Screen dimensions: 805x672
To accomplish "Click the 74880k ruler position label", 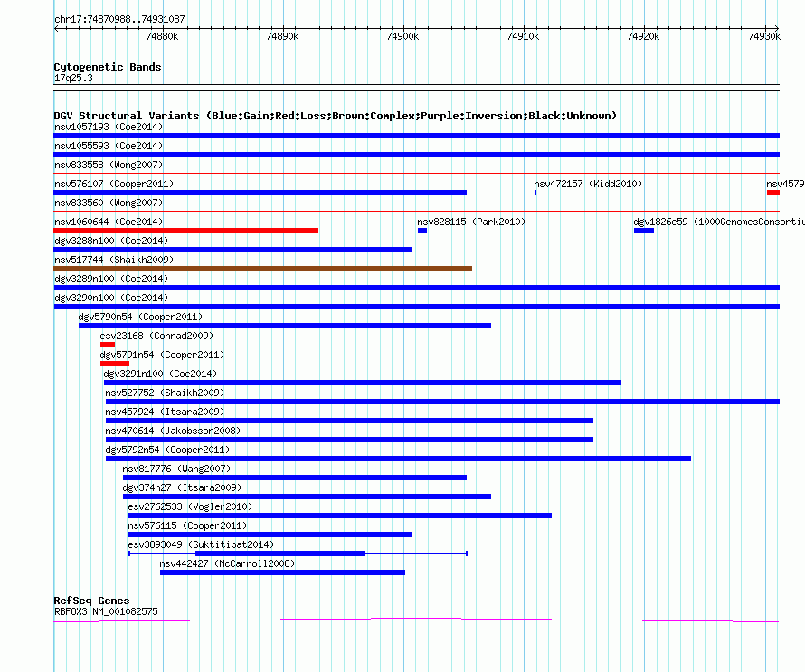I will 162,36.
